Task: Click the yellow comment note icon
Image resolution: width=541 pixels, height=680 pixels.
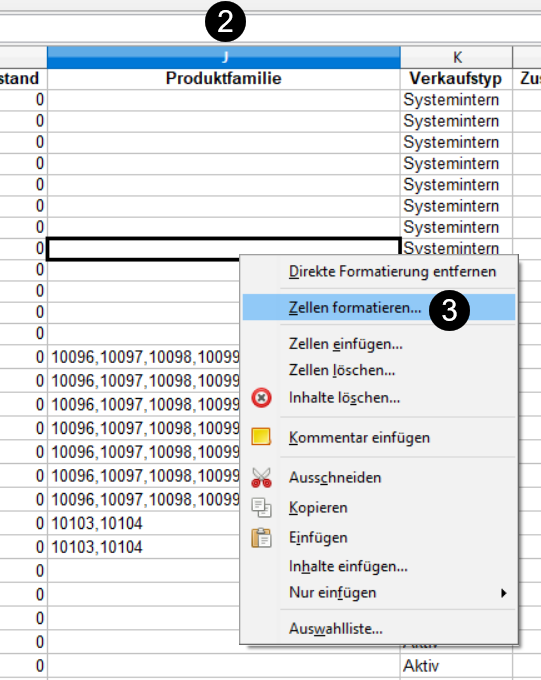Action: point(261,437)
